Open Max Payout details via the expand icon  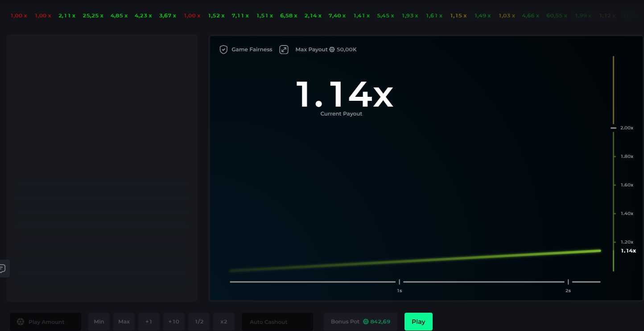pyautogui.click(x=284, y=49)
